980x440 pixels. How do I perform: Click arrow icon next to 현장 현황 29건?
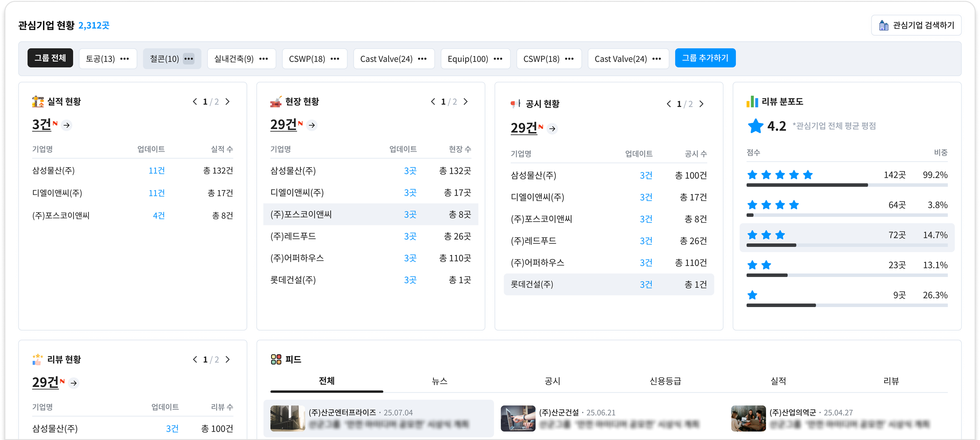coord(312,125)
